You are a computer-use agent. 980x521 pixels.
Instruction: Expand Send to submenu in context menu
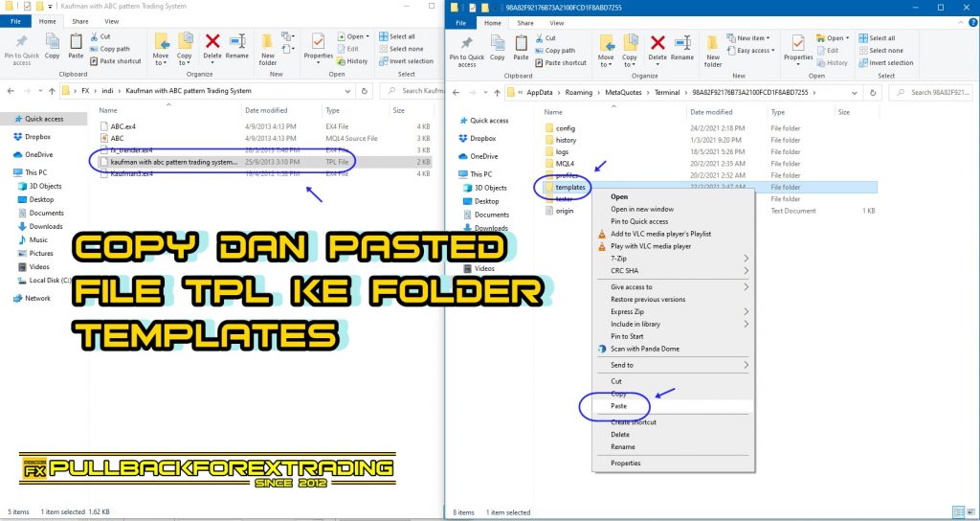click(674, 365)
